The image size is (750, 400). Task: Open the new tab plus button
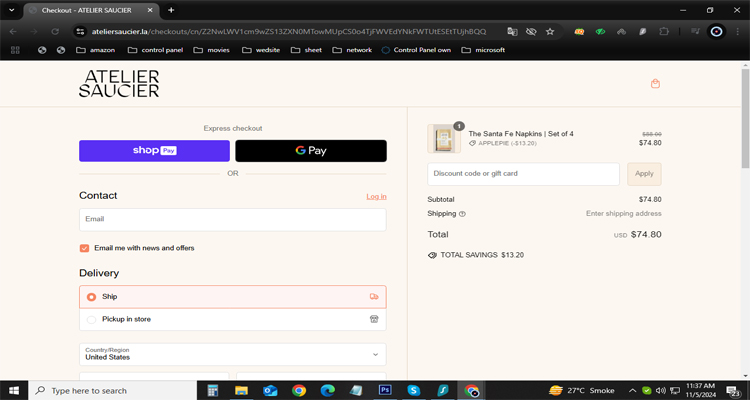click(171, 10)
